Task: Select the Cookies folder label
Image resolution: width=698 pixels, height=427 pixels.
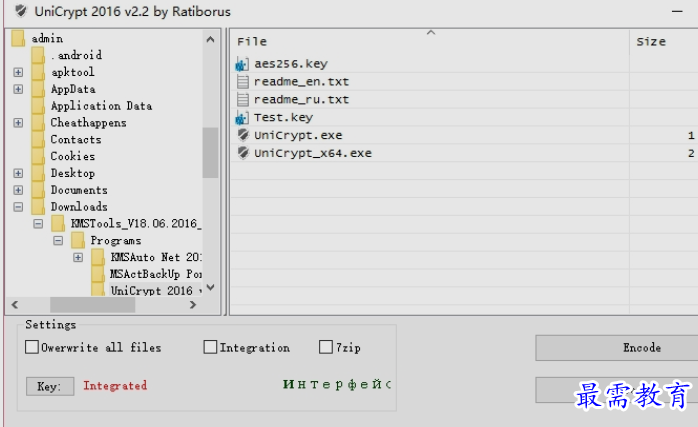Action: click(73, 156)
